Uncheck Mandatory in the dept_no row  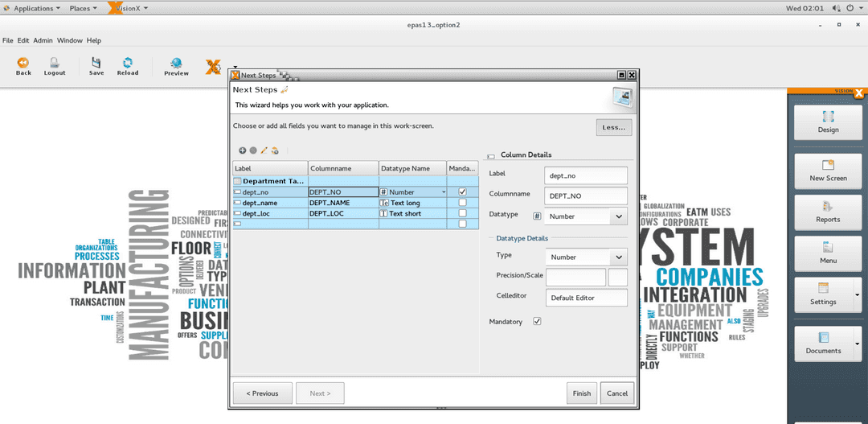click(x=462, y=192)
